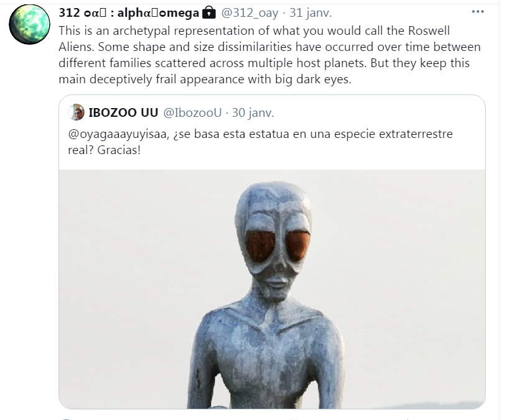Click the 'Roswell' word in the tweet
Screen dimensions: 510x420
coord(429,30)
